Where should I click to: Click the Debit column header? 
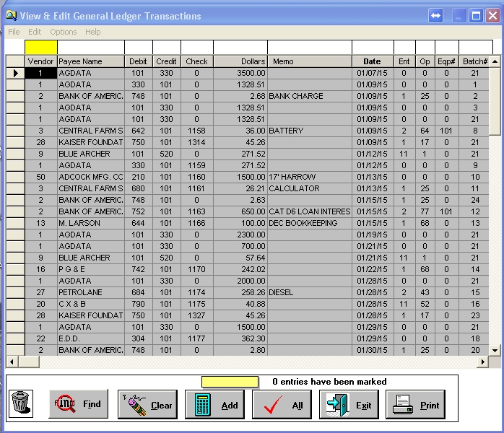click(138, 61)
